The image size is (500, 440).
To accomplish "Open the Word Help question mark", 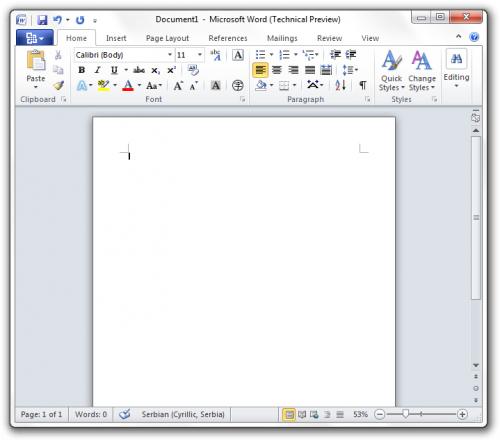I will [474, 37].
